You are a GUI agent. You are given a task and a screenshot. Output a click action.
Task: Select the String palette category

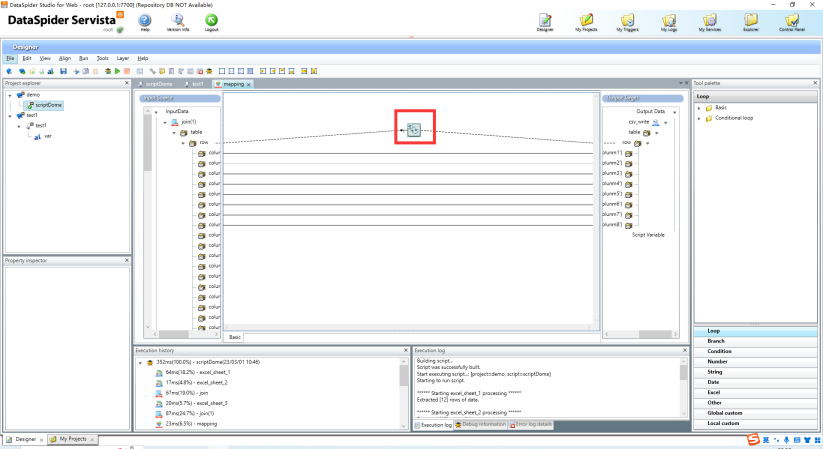tap(755, 372)
